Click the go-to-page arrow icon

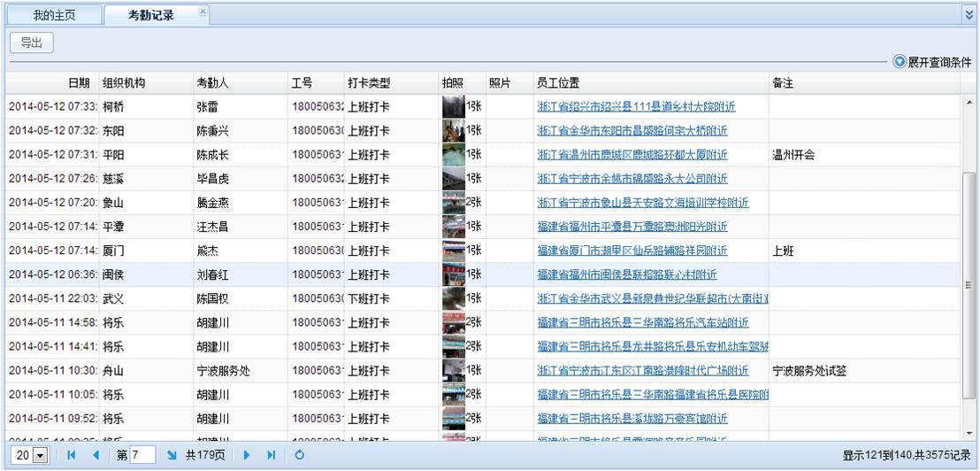pos(172,455)
